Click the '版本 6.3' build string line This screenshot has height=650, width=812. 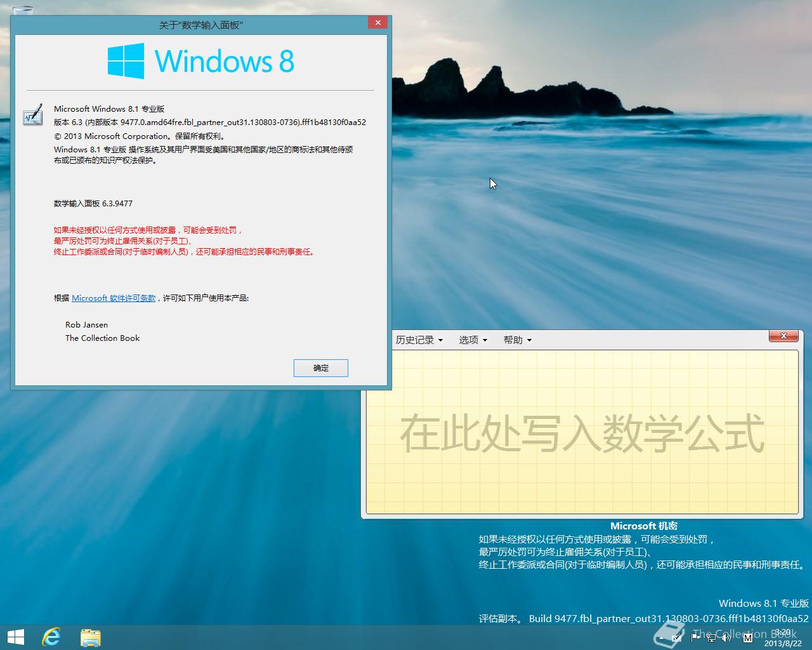210,123
